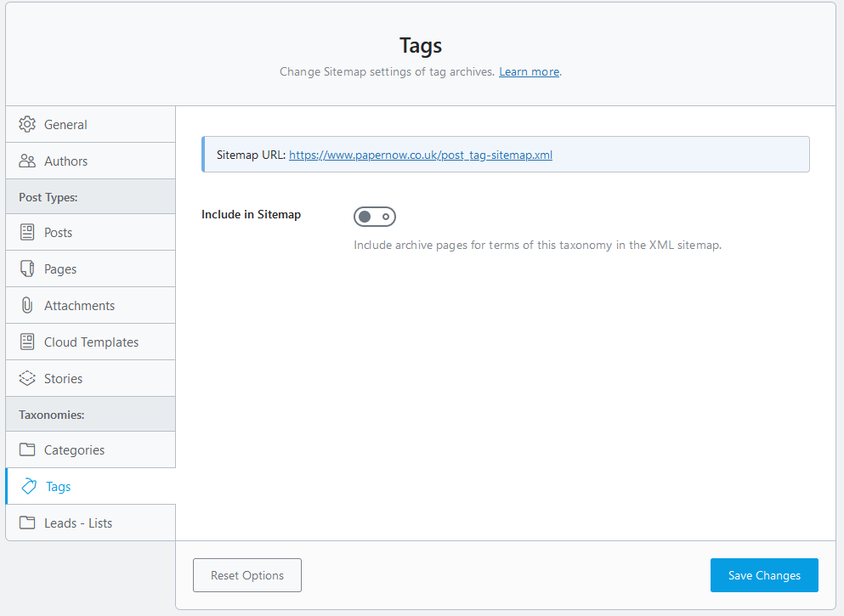Click the Tags tag icon

click(x=29, y=486)
